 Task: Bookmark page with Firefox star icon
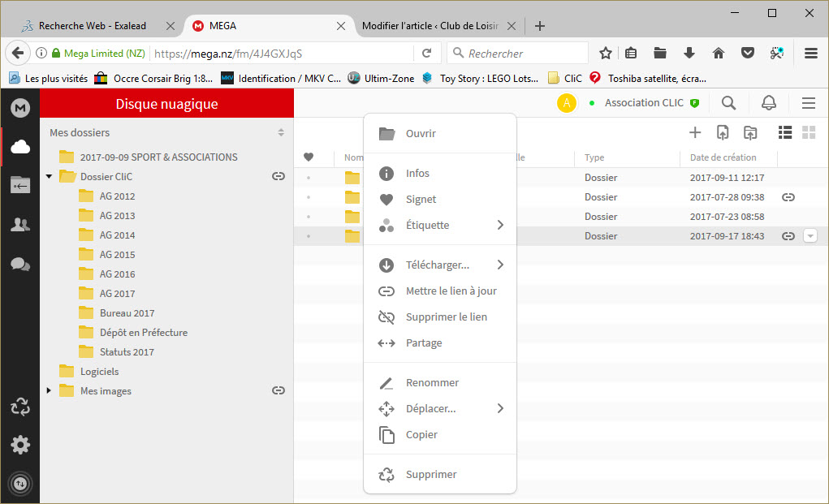pyautogui.click(x=606, y=53)
